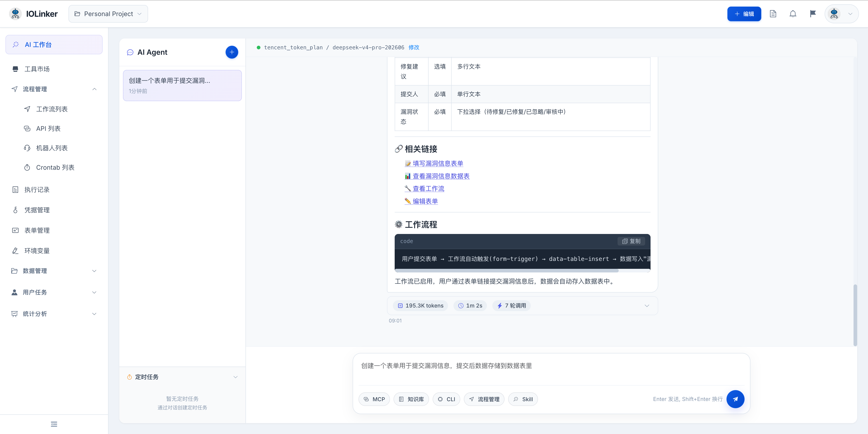Go to 执行记录 page
Screen dimensions: 868x434
click(54, 190)
